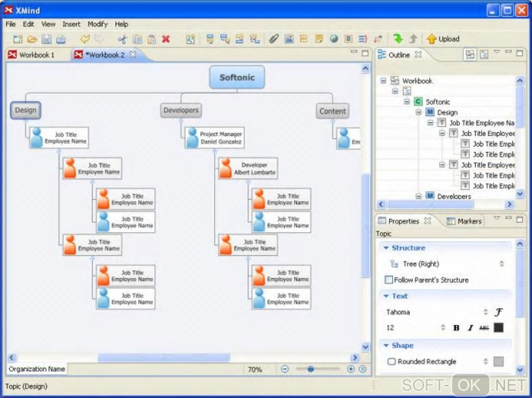The image size is (532, 398).
Task: Add a note with the yellow notes icon
Action: click(319, 39)
